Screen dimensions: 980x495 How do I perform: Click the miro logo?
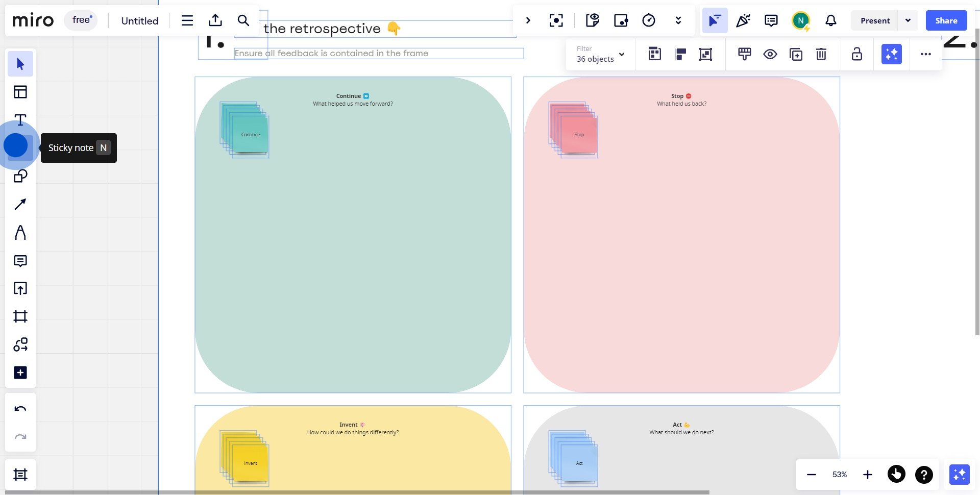[33, 20]
